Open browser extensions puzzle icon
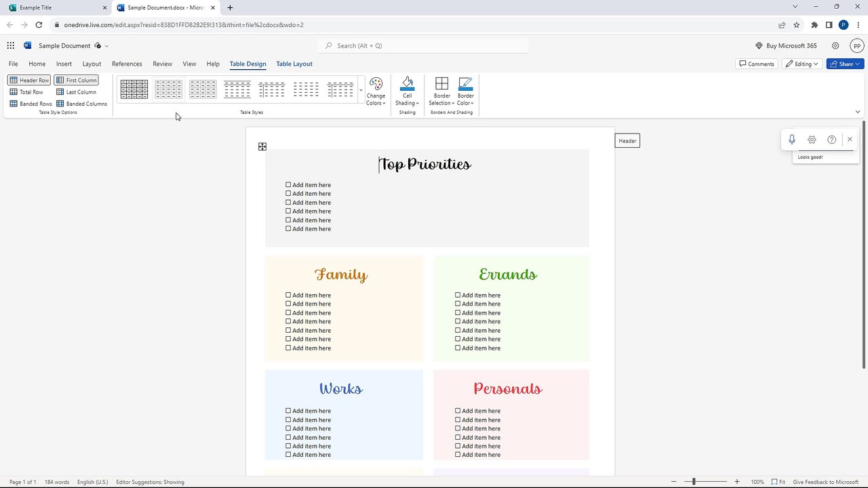 pos(814,25)
